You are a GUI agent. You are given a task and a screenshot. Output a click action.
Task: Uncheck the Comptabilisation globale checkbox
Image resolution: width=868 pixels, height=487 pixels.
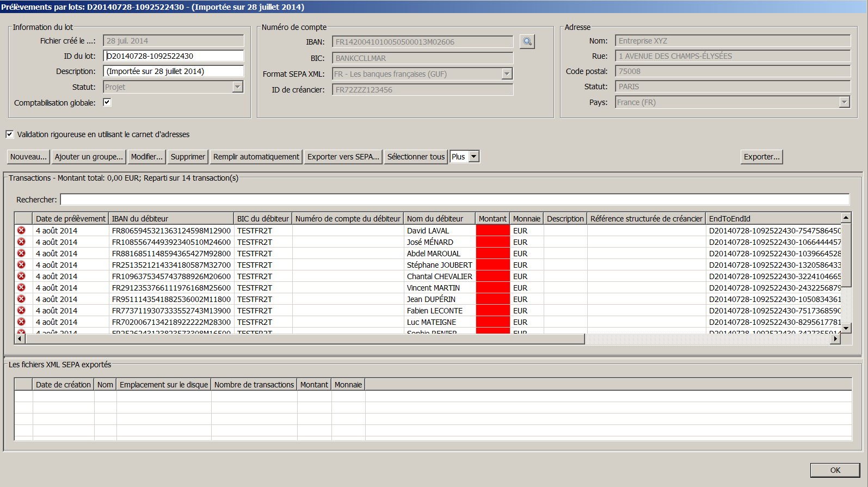[x=107, y=102]
